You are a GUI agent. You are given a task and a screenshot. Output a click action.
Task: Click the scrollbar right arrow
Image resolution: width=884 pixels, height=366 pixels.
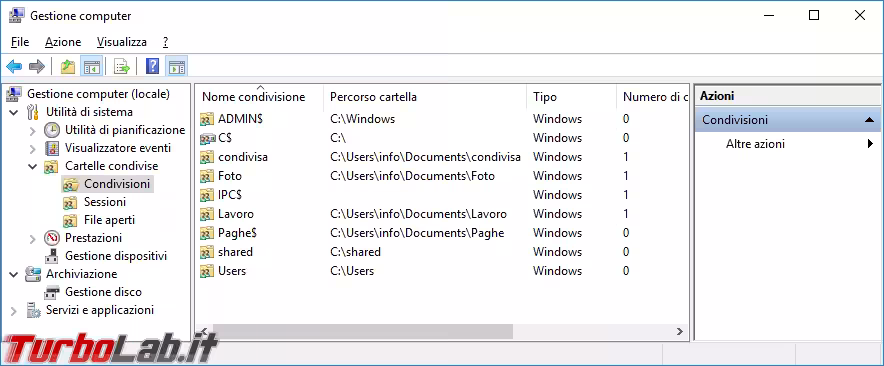coord(680,332)
